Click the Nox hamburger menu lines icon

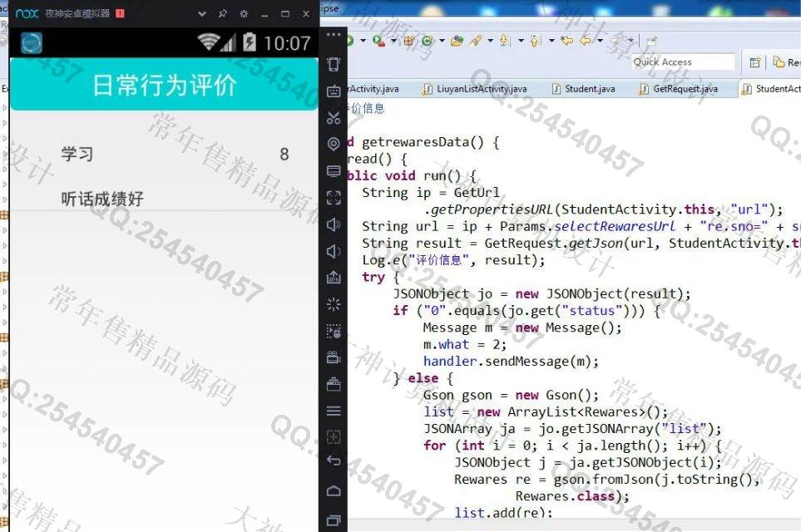click(x=334, y=411)
